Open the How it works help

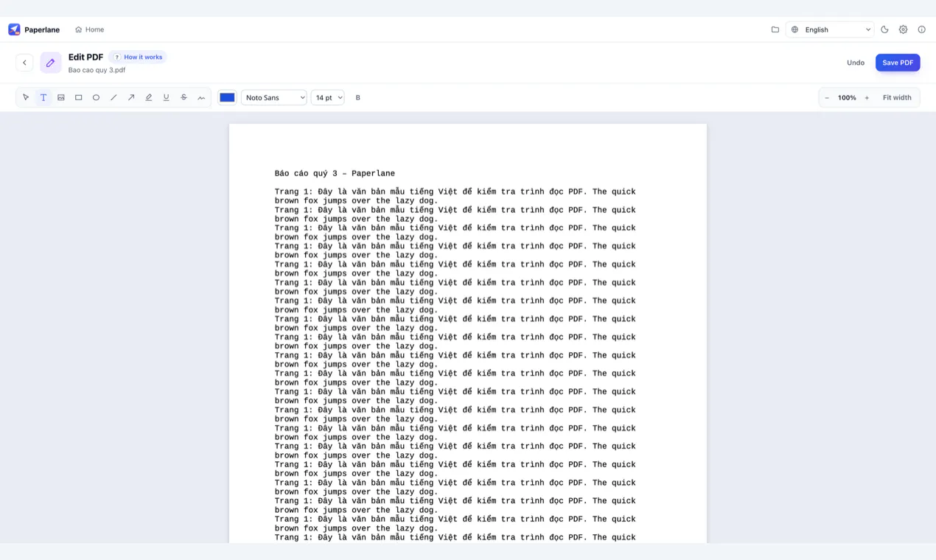(x=138, y=57)
